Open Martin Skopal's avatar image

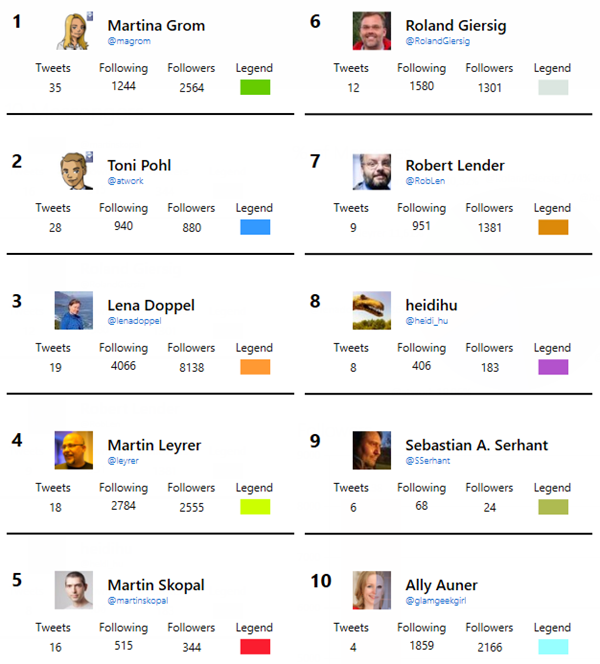tap(74, 590)
